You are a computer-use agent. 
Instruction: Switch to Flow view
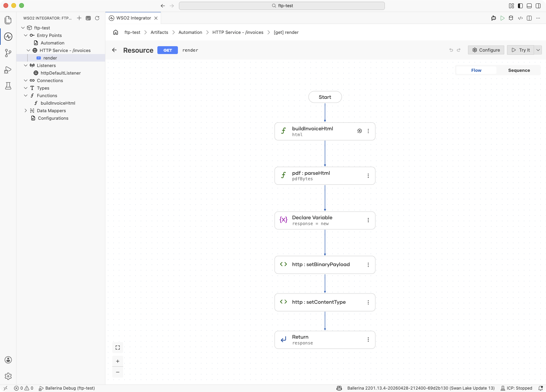coord(476,70)
